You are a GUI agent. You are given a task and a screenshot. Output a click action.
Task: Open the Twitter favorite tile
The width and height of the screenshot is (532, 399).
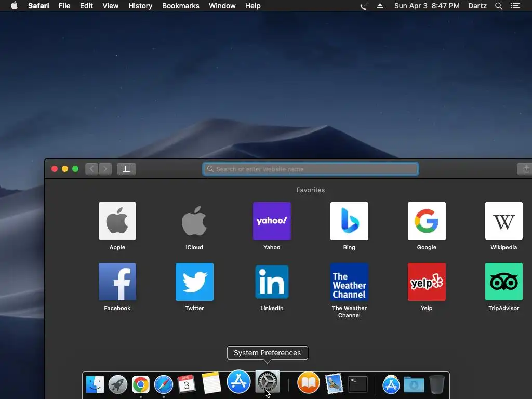pyautogui.click(x=194, y=282)
